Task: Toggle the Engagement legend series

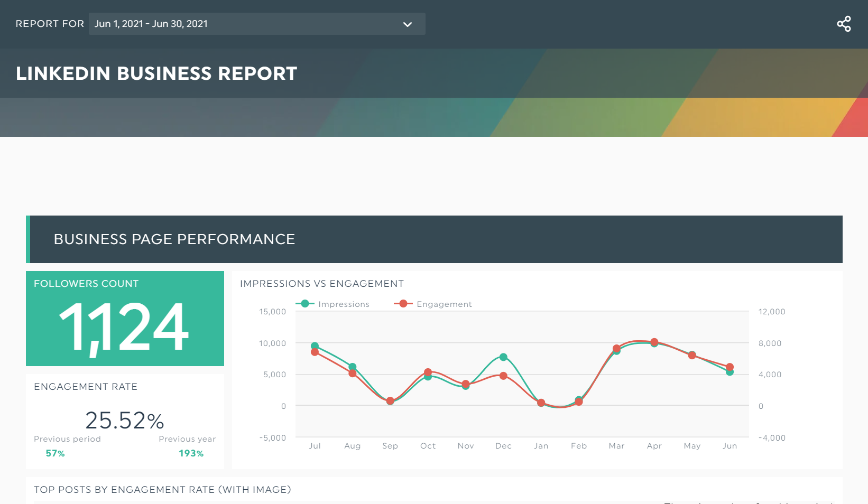Action: tap(433, 304)
